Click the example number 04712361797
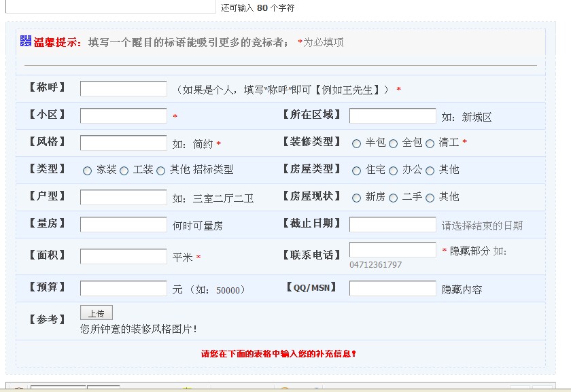The height and width of the screenshot is (392, 571). click(x=375, y=264)
